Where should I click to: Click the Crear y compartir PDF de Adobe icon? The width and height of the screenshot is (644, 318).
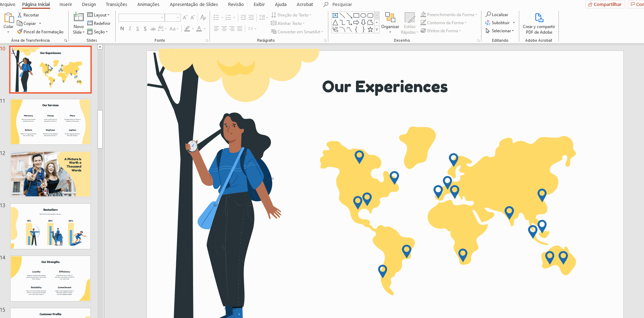[539, 17]
